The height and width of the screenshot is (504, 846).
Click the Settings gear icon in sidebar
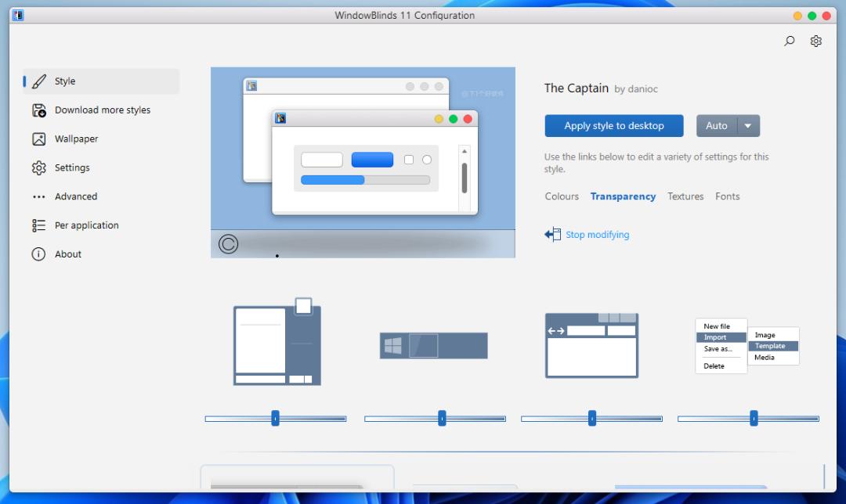coord(39,168)
